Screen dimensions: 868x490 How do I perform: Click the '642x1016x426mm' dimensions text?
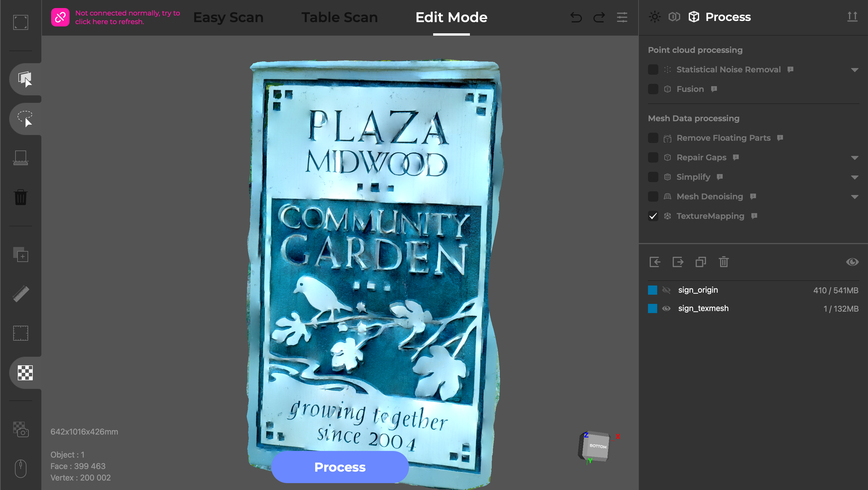tap(84, 432)
